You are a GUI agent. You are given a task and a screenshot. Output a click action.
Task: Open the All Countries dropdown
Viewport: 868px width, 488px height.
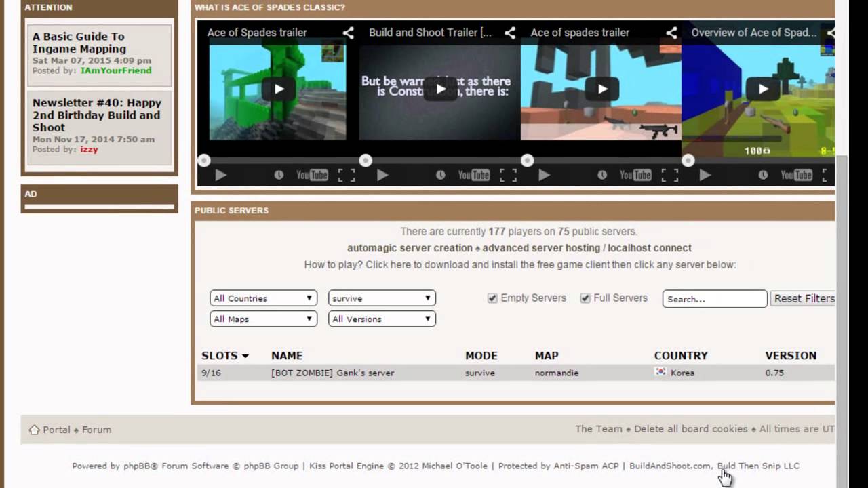[263, 298]
